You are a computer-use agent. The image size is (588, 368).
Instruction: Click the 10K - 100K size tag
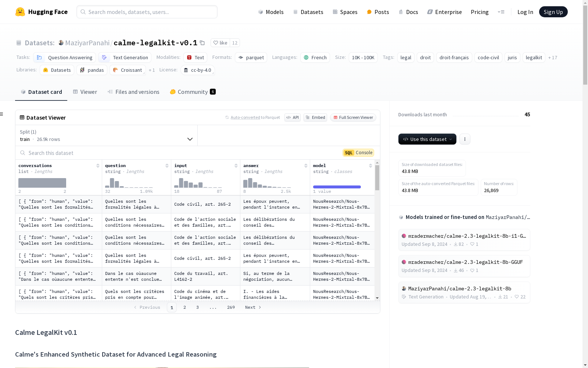[363, 57]
